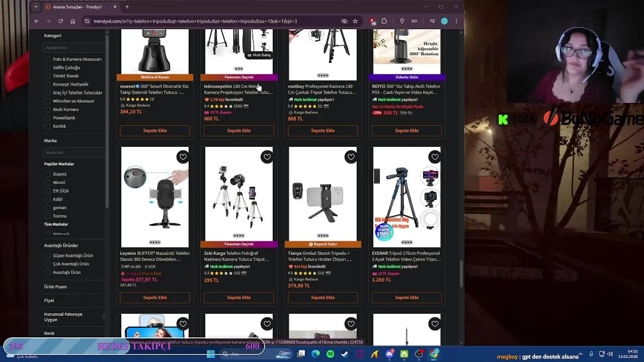
Task: Click the filter sidebar scrollbar
Action: [x=107, y=121]
